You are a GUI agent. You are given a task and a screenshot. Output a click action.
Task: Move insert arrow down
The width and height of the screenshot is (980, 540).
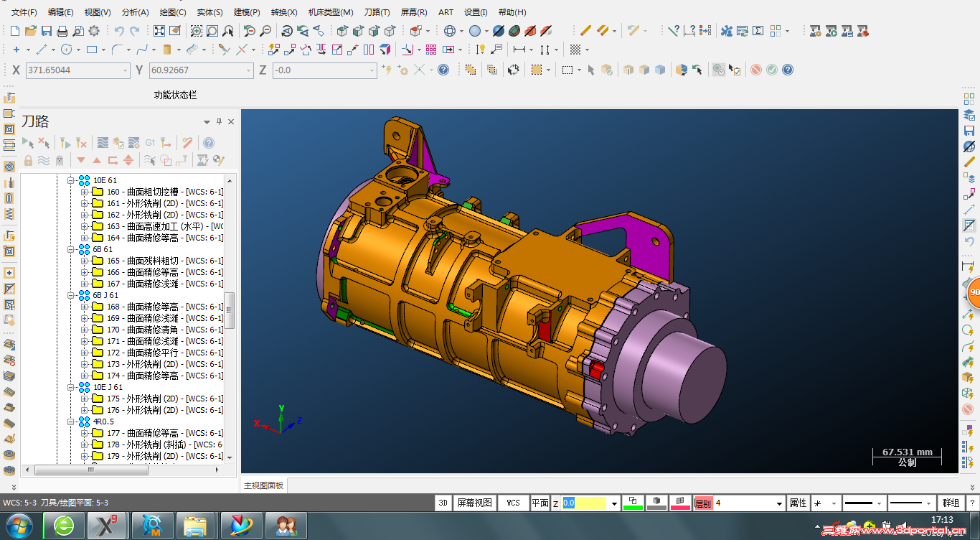81,160
